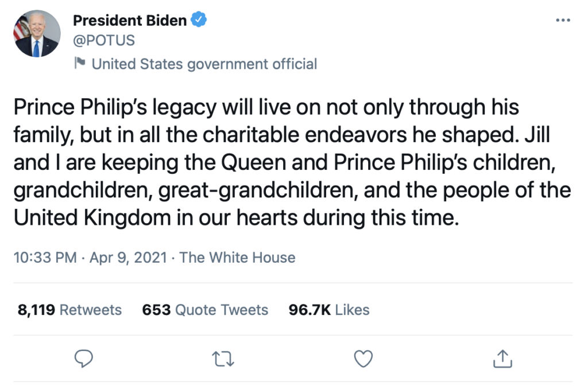
Task: View the 96.7K Likes list
Action: pos(329,310)
